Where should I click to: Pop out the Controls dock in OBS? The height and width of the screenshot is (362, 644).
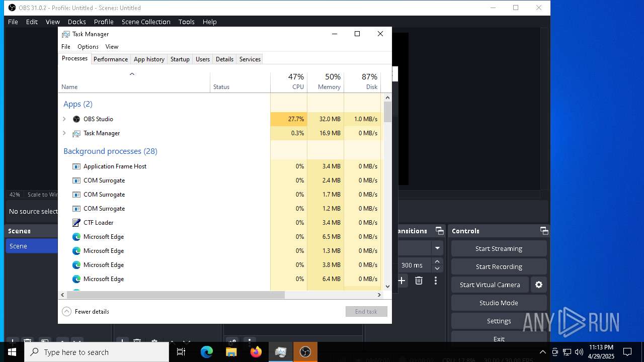(544, 231)
